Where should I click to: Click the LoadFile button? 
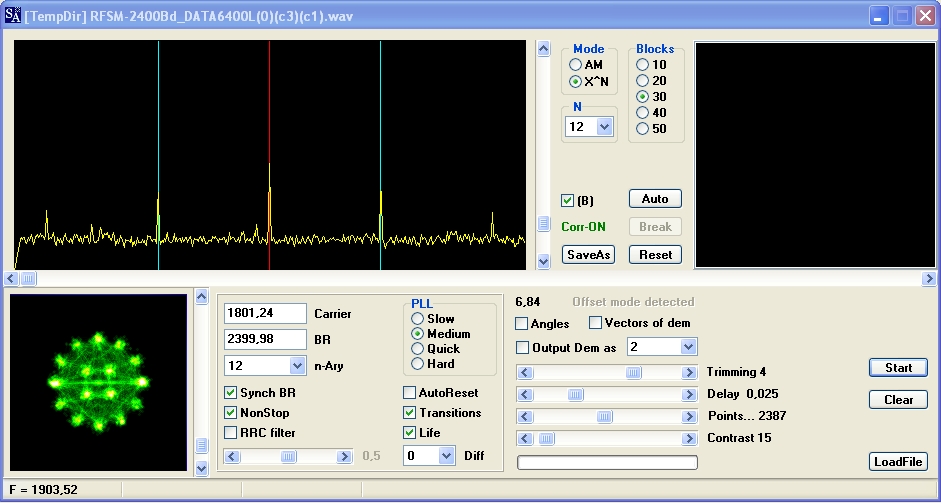(898, 462)
